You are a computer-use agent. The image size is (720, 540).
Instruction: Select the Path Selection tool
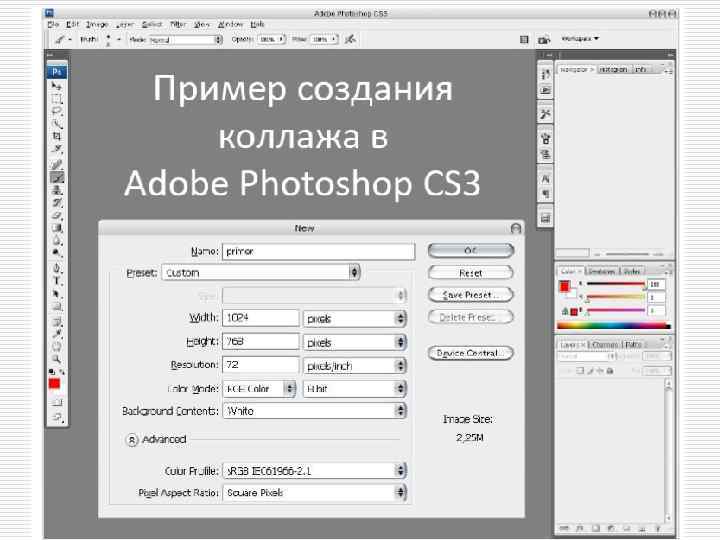click(x=56, y=293)
